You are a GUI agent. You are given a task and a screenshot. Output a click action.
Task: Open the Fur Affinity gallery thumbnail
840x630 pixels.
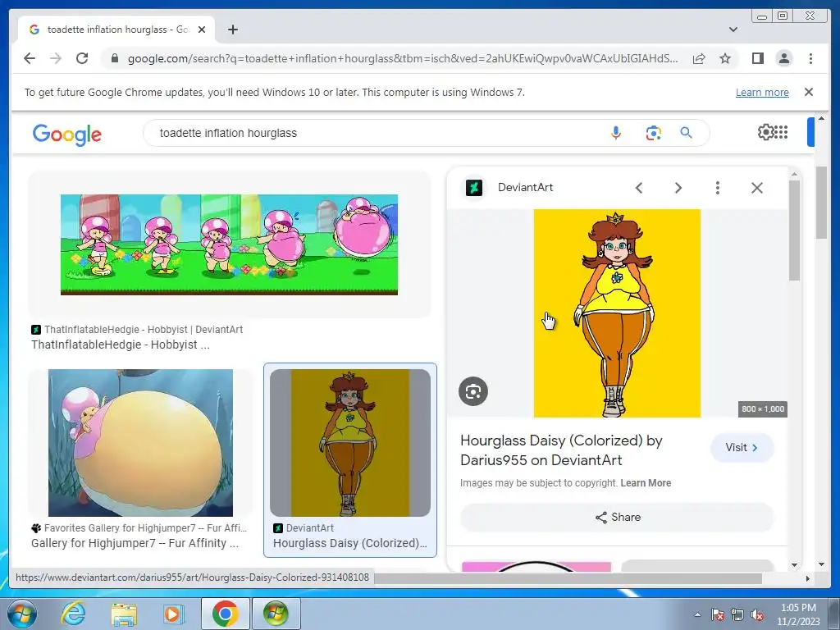coord(140,442)
